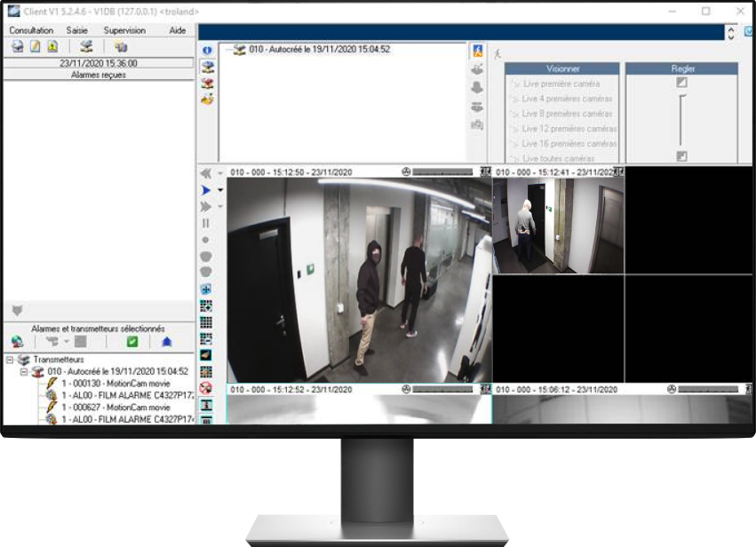Screen dimensions: 756x547
Task: Click the plain camera grid layout icon
Action: point(206,322)
